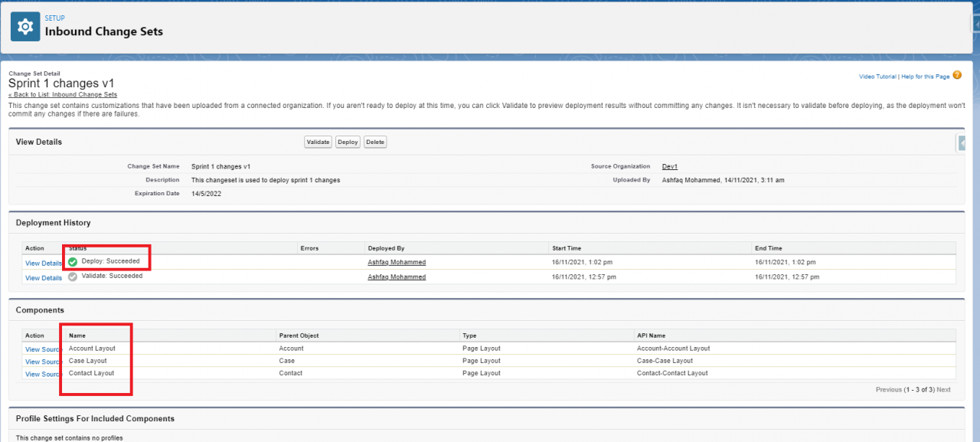Viewport: 980px width, 442px height.
Task: Click Next in the Components pagination
Action: (x=944, y=389)
